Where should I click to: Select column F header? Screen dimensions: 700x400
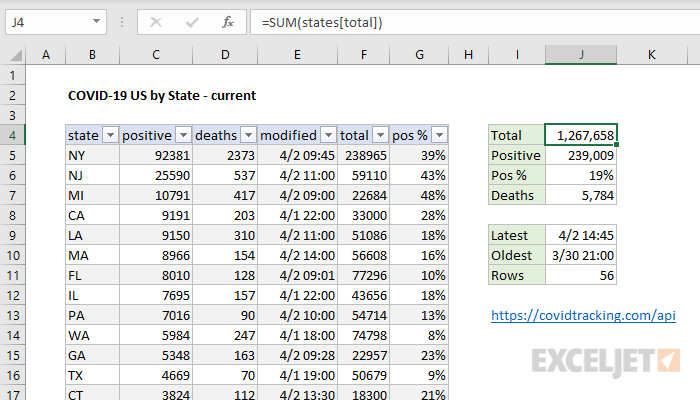pyautogui.click(x=363, y=55)
